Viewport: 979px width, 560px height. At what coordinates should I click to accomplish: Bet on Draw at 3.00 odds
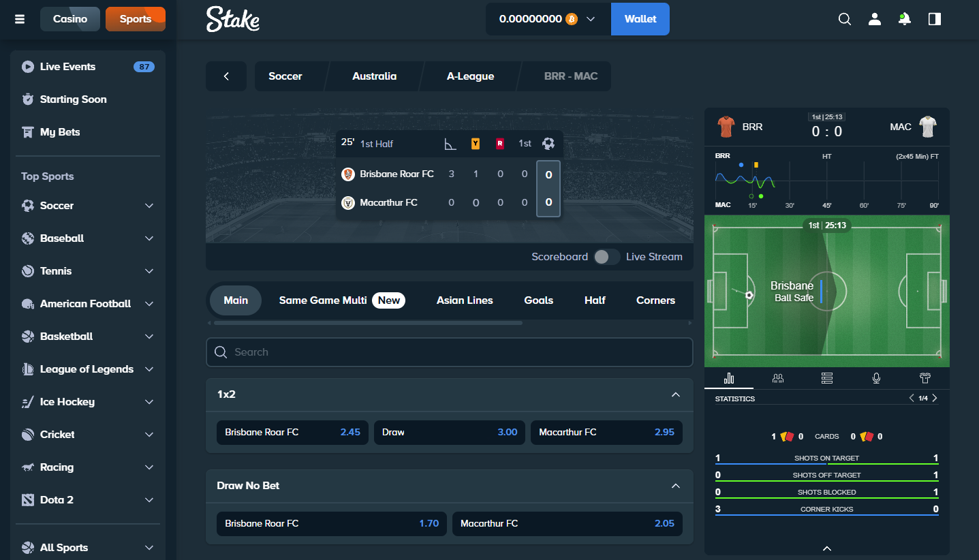click(450, 432)
